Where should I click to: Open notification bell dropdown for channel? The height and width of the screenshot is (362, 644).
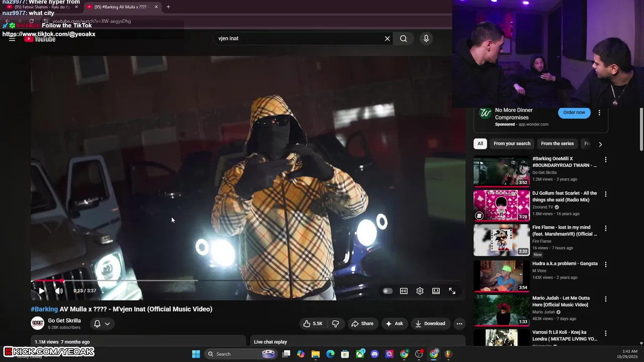(102, 324)
